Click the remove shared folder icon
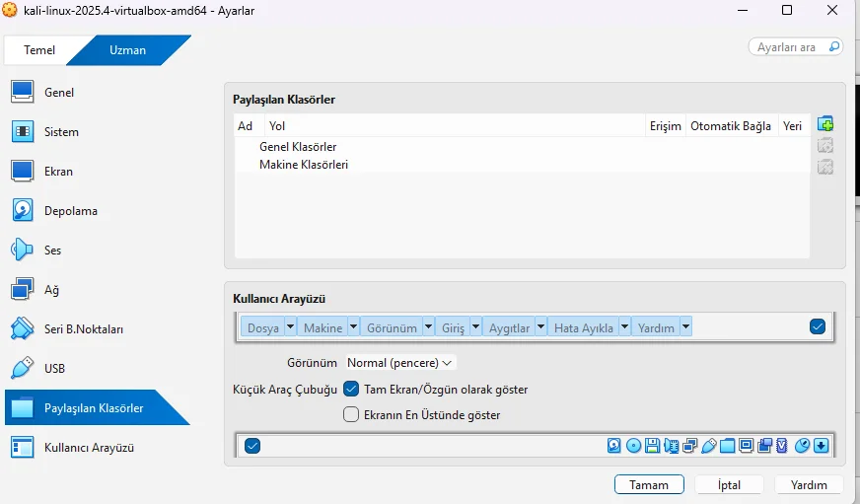 click(x=824, y=167)
